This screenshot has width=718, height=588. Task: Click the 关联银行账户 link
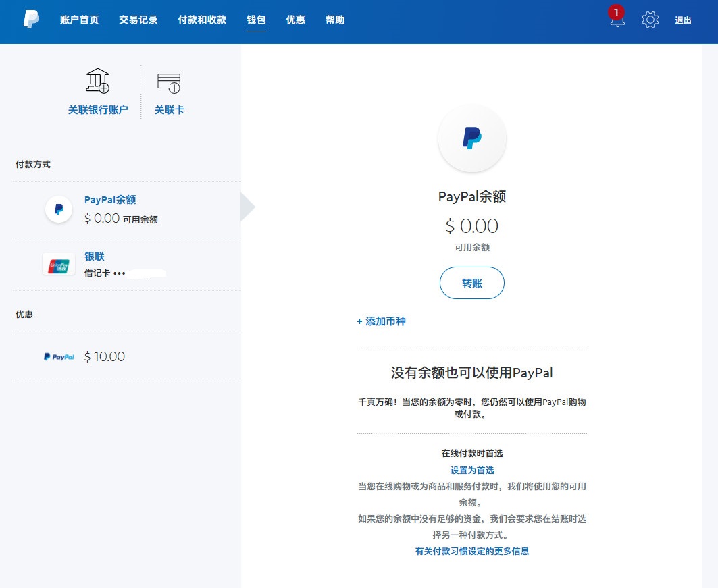coord(98,110)
